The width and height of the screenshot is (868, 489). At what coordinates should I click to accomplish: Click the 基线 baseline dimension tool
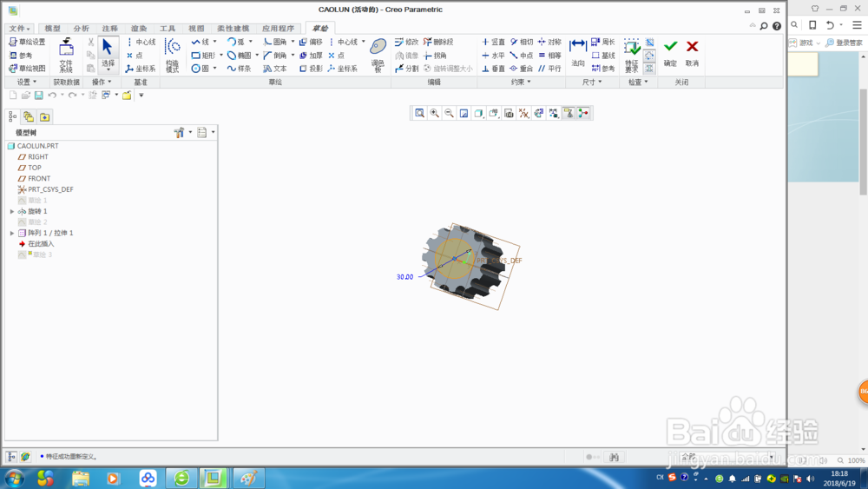603,56
